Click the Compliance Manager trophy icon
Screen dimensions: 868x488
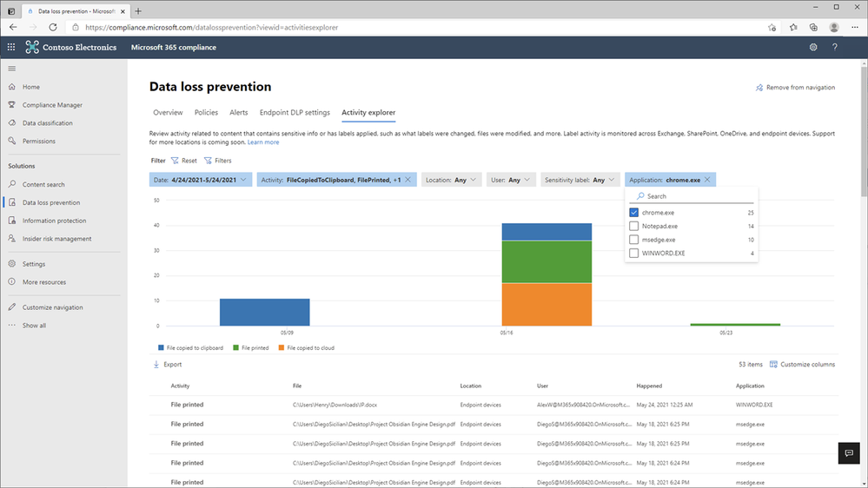[x=12, y=104]
